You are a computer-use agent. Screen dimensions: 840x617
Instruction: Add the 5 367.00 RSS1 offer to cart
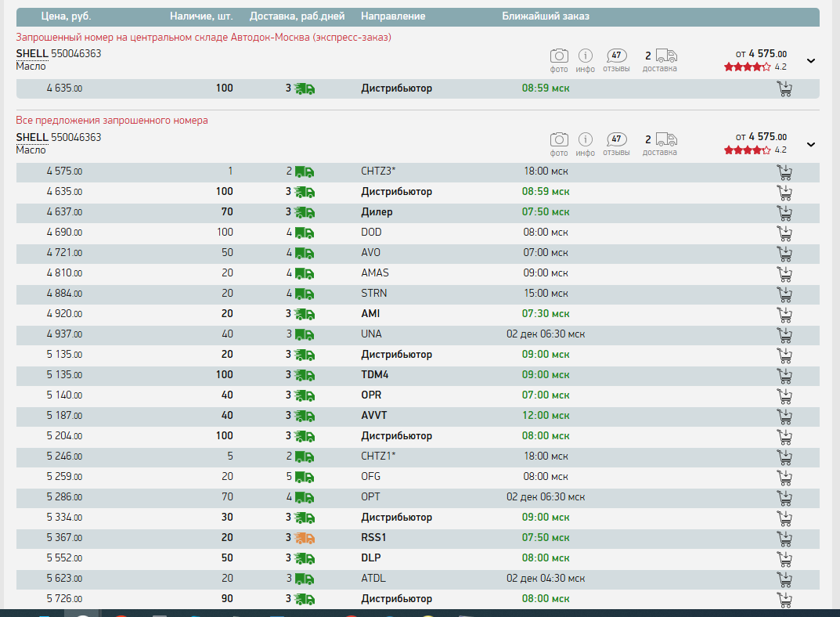tap(784, 539)
